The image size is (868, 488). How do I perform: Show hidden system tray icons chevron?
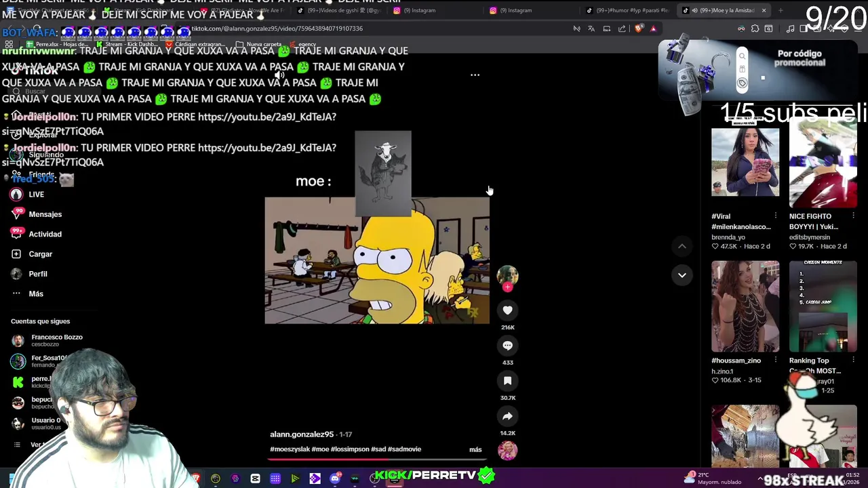click(x=760, y=479)
